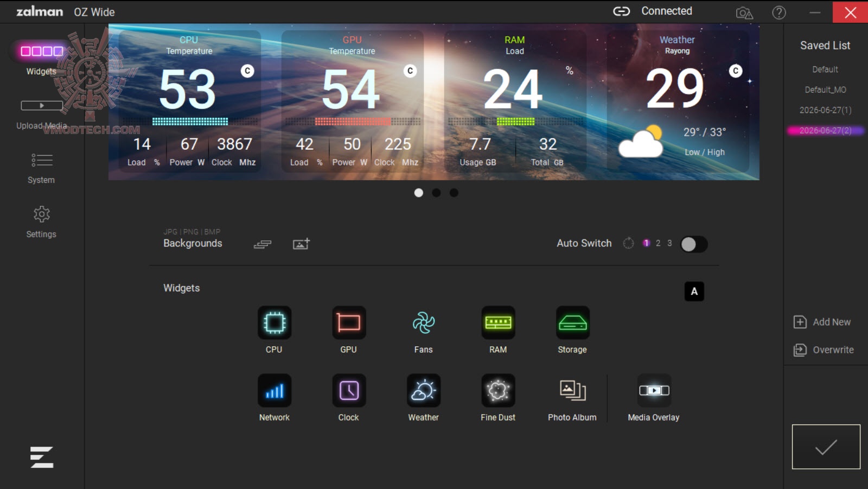Select the 2026-06-27(1) saved preset
Viewport: 868px width, 489px height.
[825, 110]
